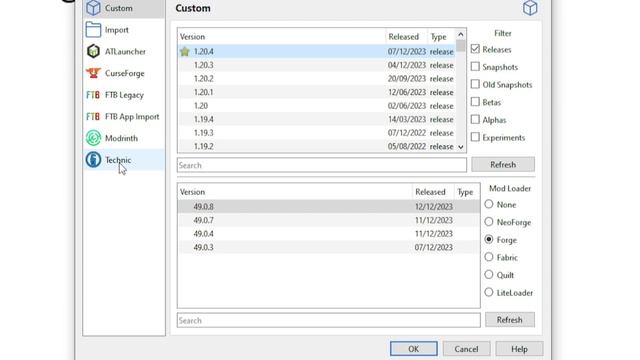This screenshot has width=640, height=360.
Task: Check the Alphas filter box
Action: pyautogui.click(x=475, y=119)
